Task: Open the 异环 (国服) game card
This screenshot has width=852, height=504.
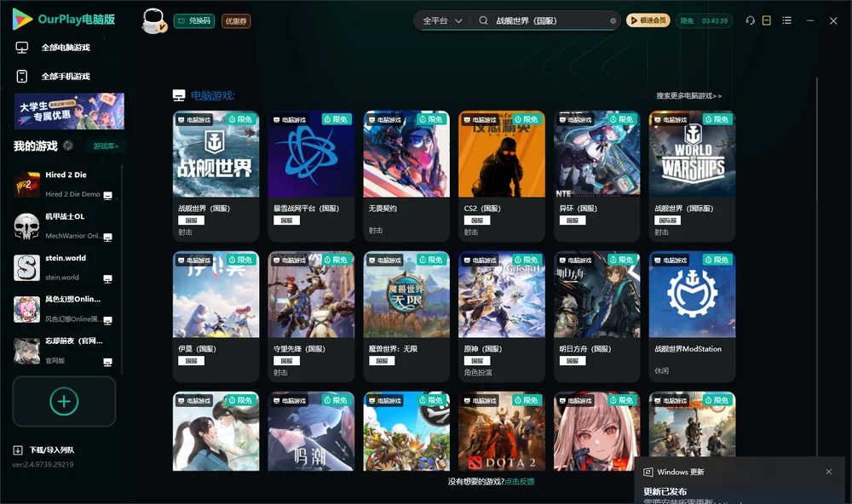Action: coord(596,176)
